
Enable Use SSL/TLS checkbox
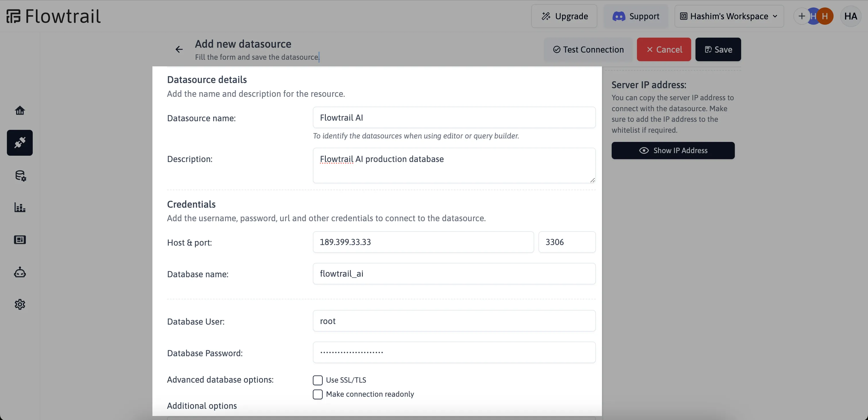[x=317, y=380]
